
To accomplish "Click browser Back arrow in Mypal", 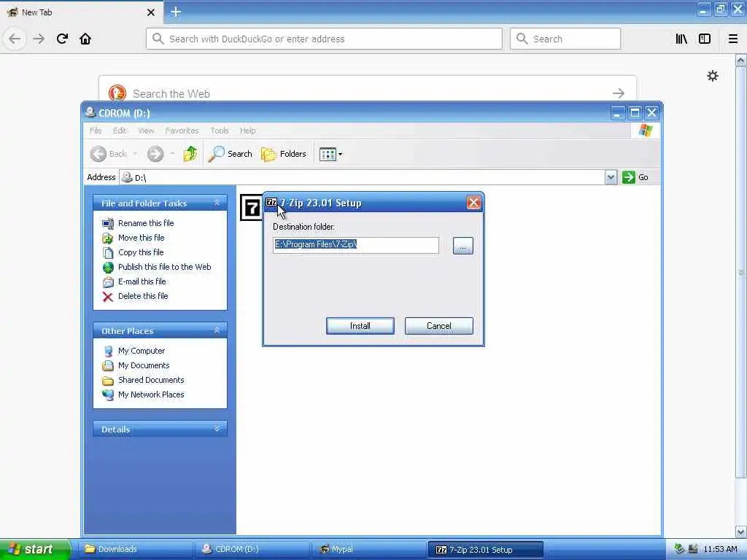I will coord(15,39).
